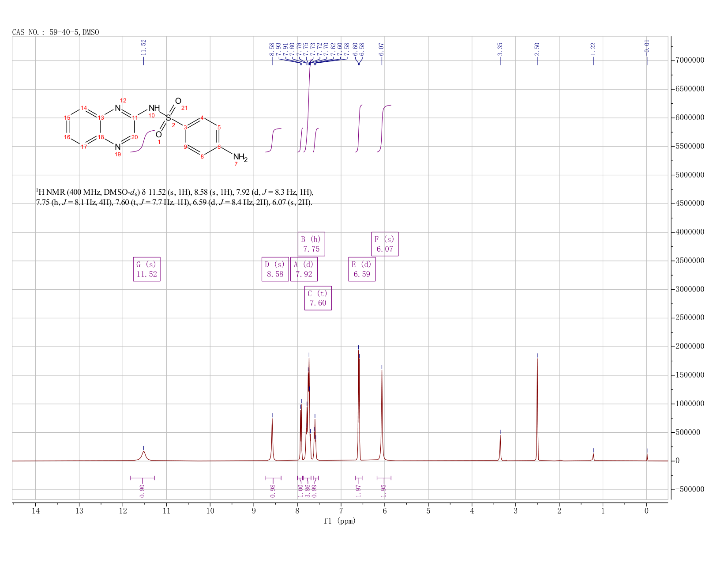The height and width of the screenshot is (563, 728).
Task: Click the CAS NO. 59-40-5 title
Action: pyautogui.click(x=56, y=32)
